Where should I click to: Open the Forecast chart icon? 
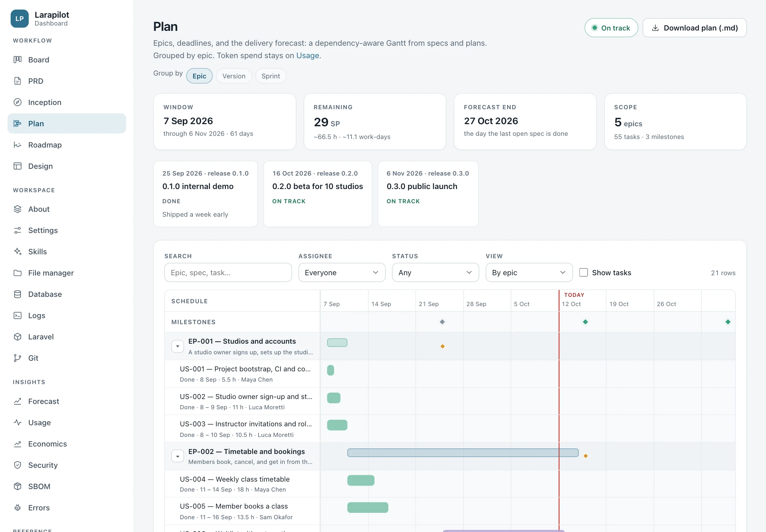coord(17,401)
